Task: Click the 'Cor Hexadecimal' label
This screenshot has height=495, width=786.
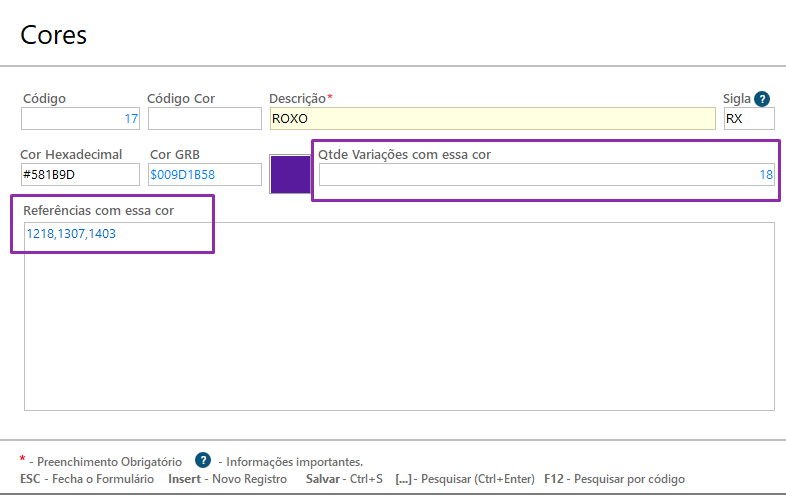Action: 71,154
